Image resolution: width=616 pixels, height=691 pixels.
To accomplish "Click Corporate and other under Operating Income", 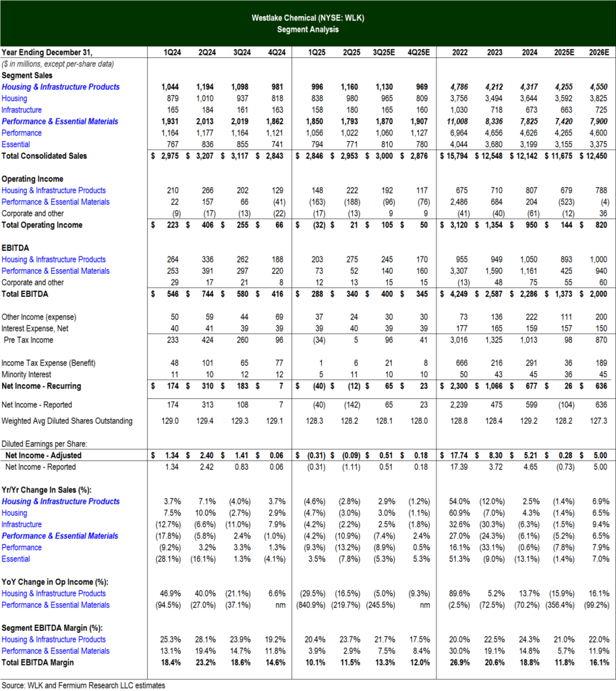I will (32, 213).
